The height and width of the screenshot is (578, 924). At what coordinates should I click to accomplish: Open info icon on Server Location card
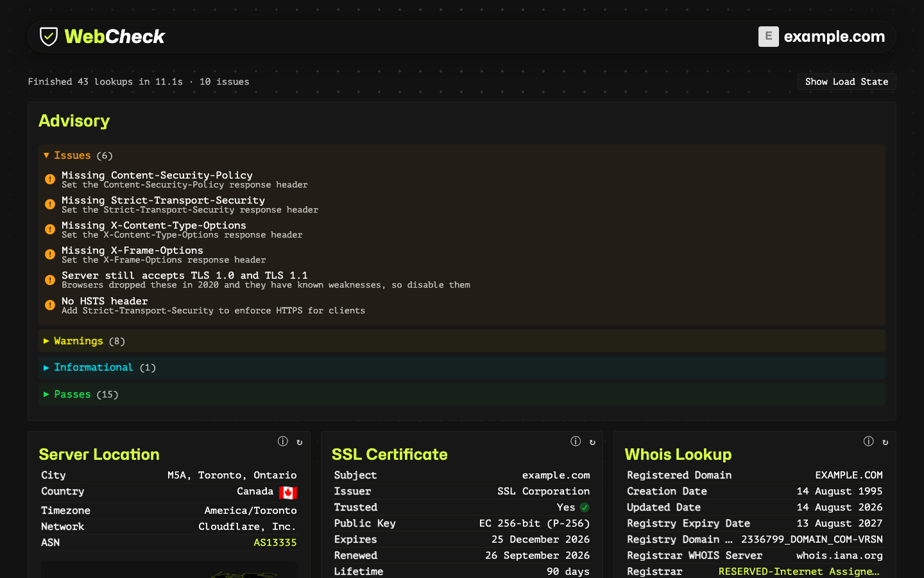click(x=282, y=441)
